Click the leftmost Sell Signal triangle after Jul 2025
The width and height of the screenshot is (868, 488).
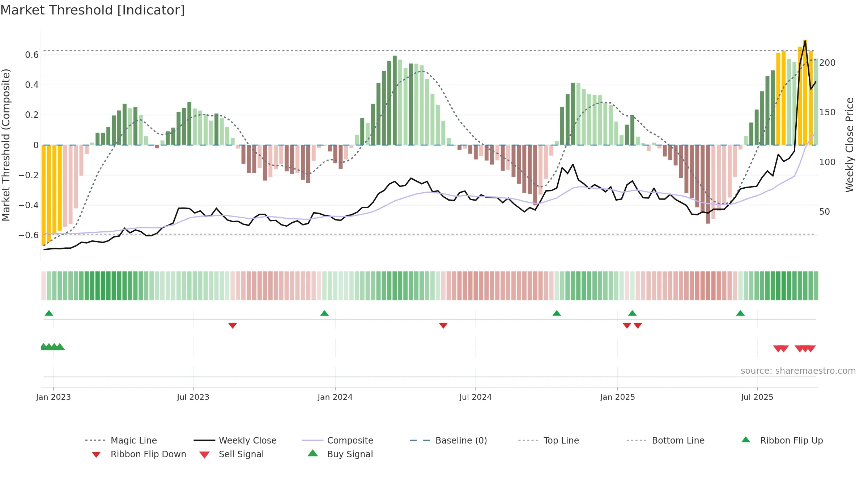pos(778,349)
